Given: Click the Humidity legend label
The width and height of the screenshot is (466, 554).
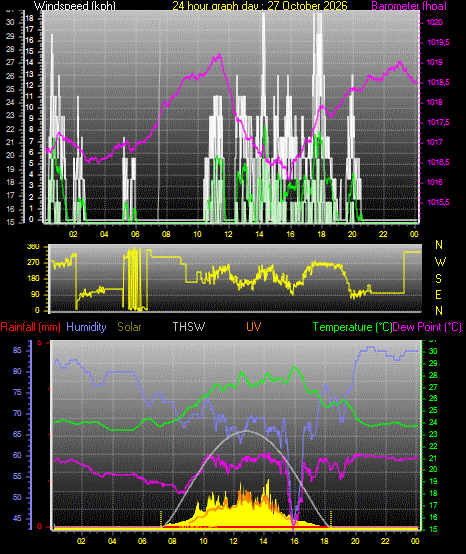Looking at the screenshot, I should [x=86, y=327].
